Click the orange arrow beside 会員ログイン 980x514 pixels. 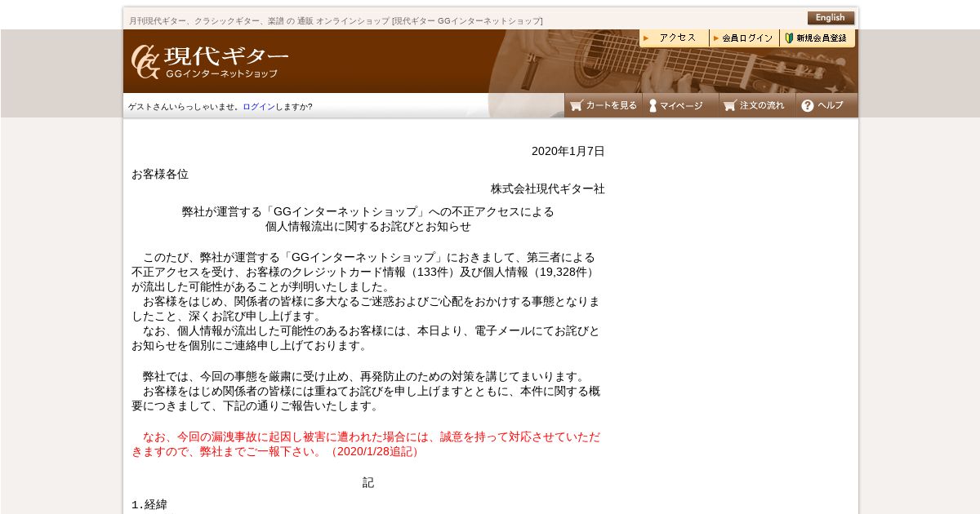click(x=716, y=38)
